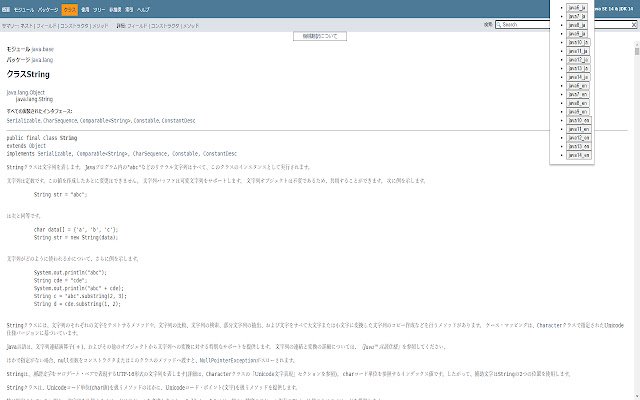Screen dimensions: 640x400
Task: Choose java9_ja version button
Action: 577,34
